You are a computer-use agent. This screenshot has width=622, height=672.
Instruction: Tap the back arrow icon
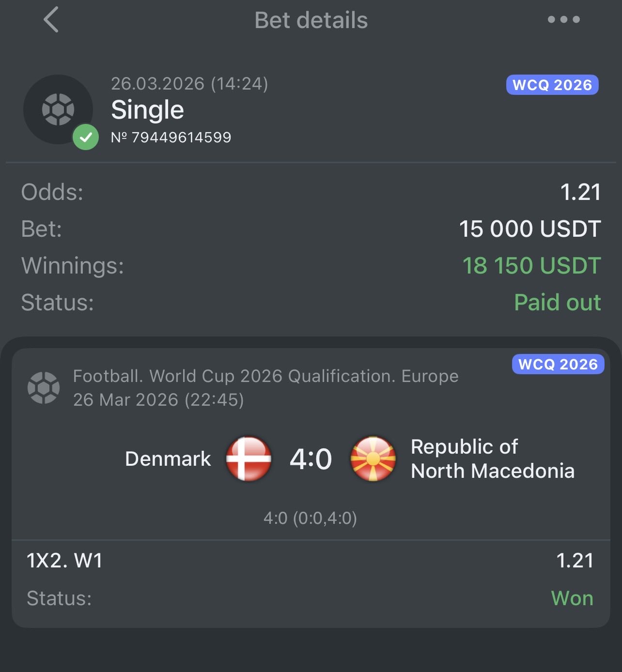coord(51,20)
